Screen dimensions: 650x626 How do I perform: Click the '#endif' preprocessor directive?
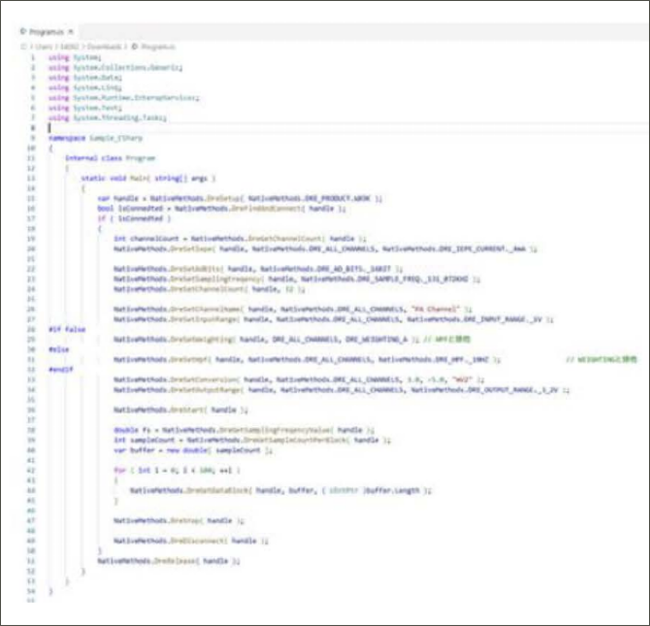pos(61,369)
